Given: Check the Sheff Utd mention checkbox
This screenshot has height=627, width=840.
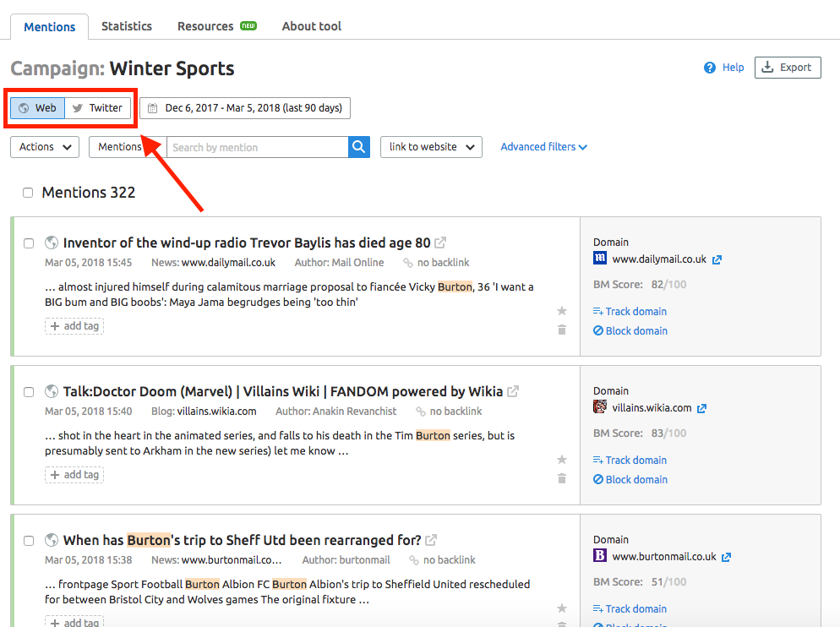Looking at the screenshot, I should pos(29,541).
